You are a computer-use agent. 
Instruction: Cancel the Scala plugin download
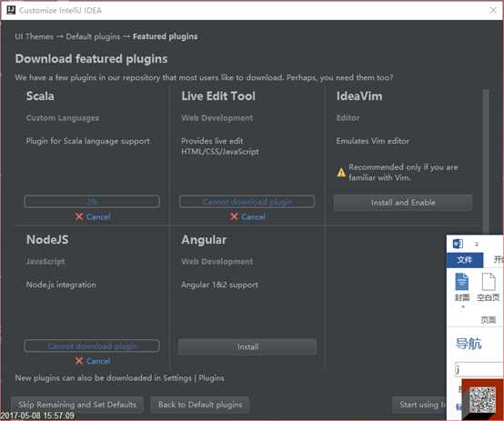[x=98, y=217]
